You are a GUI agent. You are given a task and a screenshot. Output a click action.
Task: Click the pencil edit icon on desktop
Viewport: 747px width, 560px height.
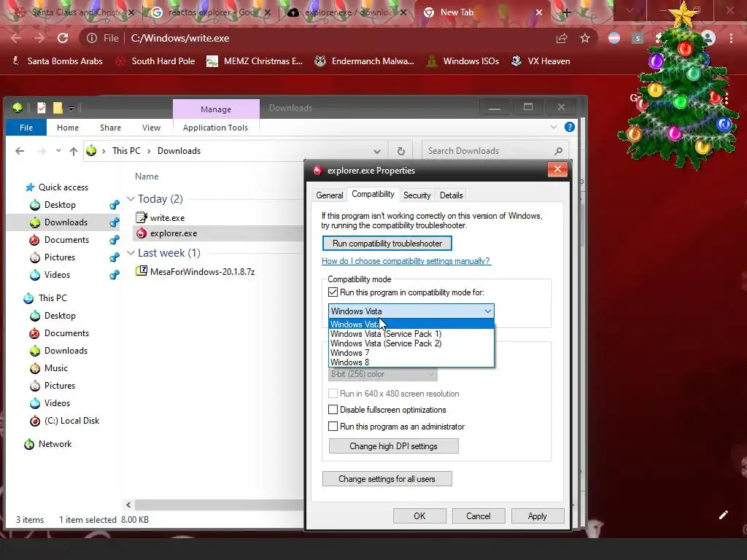[723, 515]
